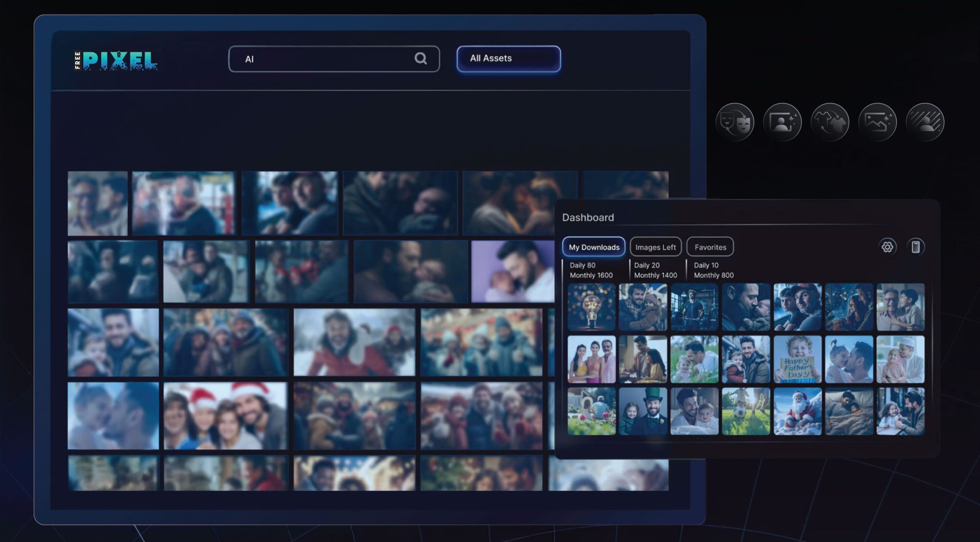Click the mobile device icon in Dashboard

click(915, 247)
